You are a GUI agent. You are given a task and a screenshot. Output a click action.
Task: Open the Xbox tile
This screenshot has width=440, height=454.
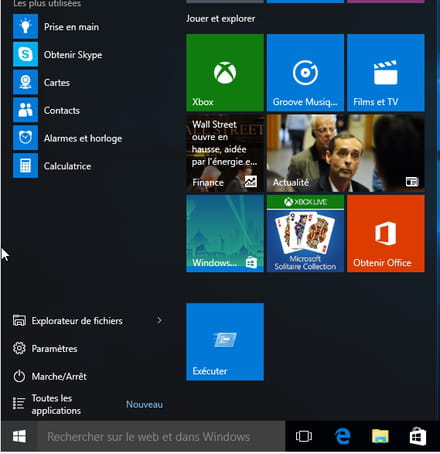pyautogui.click(x=225, y=73)
